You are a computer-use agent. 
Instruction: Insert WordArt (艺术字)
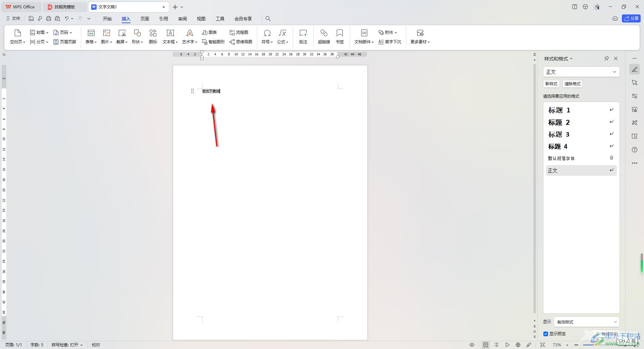click(x=190, y=37)
